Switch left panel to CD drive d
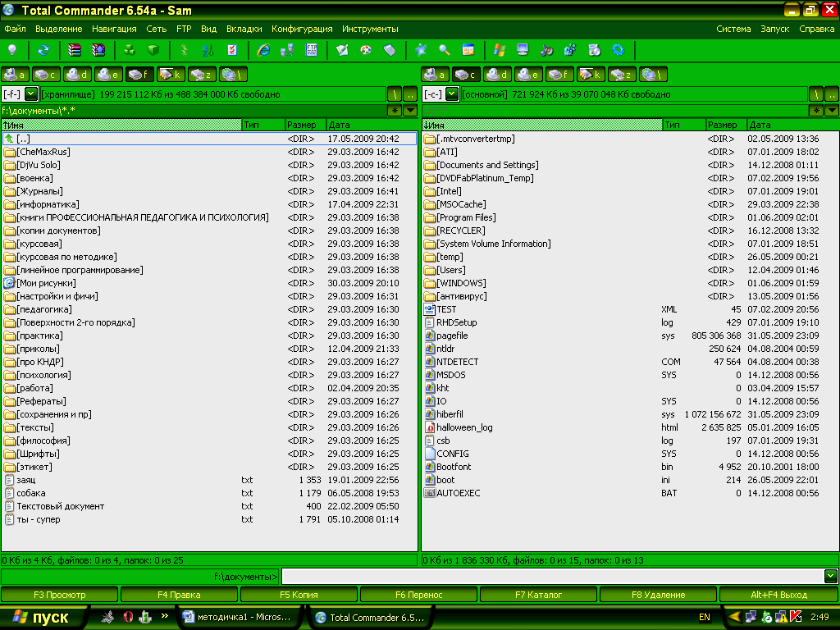 coord(77,75)
